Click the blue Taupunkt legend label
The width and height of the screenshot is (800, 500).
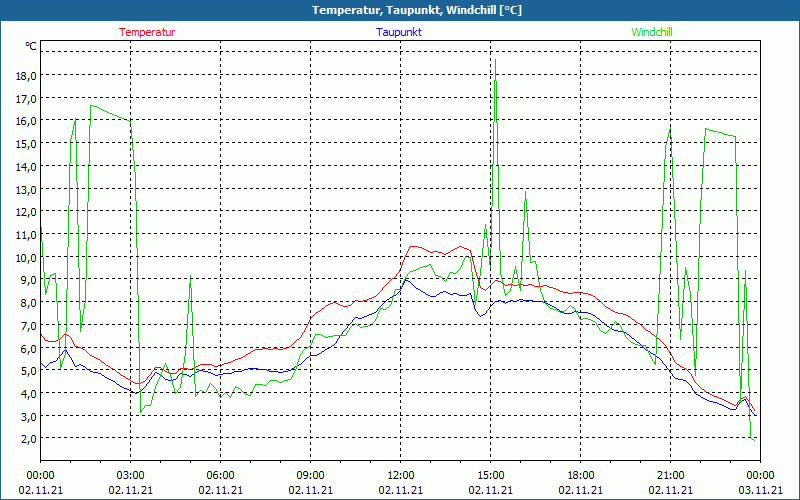tap(399, 32)
